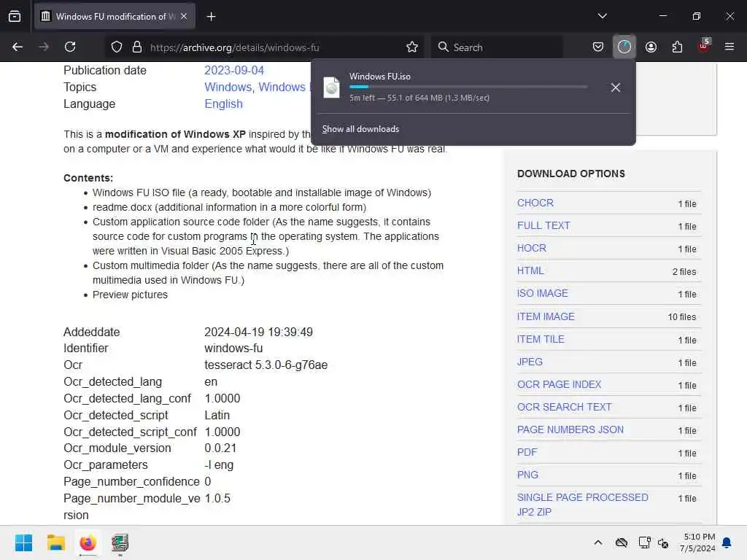Open the tracking protection shield icon
The width and height of the screenshot is (747, 560).
(x=117, y=47)
